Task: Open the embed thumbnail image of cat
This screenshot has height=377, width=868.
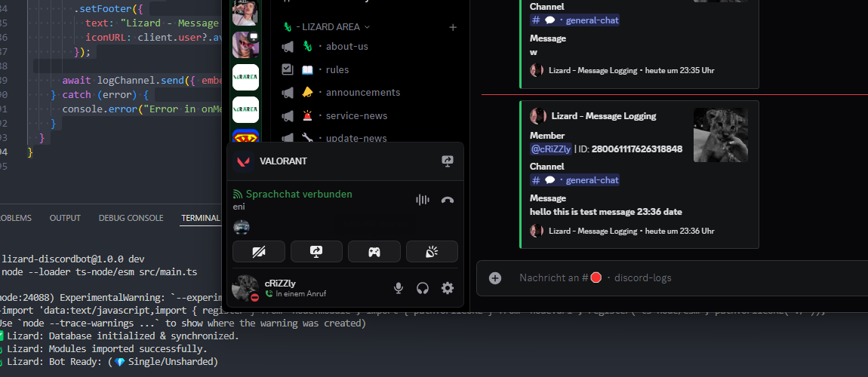Action: click(721, 135)
